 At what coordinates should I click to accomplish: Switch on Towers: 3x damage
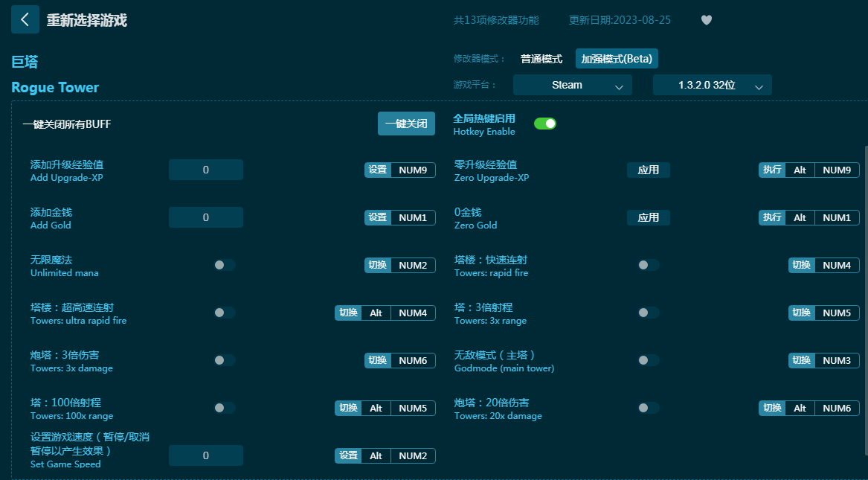tap(224, 360)
